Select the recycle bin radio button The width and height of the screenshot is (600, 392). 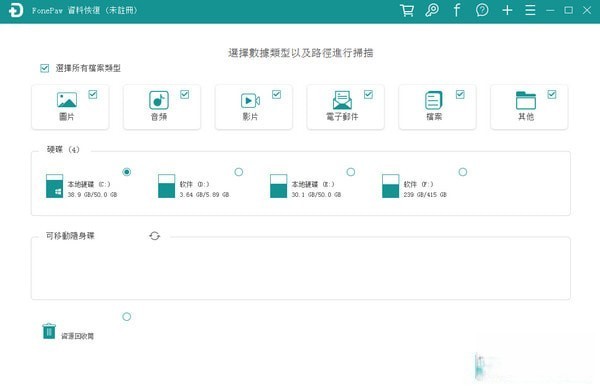tap(127, 317)
